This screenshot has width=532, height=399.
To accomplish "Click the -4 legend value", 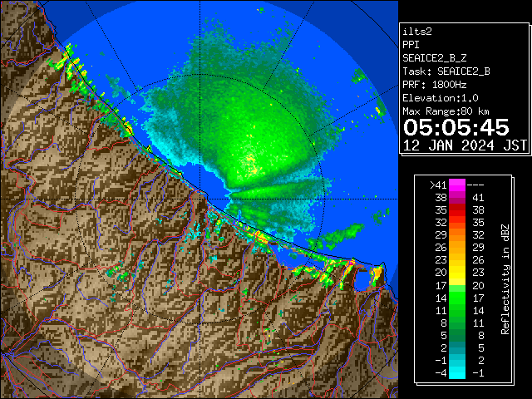I will click(441, 373).
